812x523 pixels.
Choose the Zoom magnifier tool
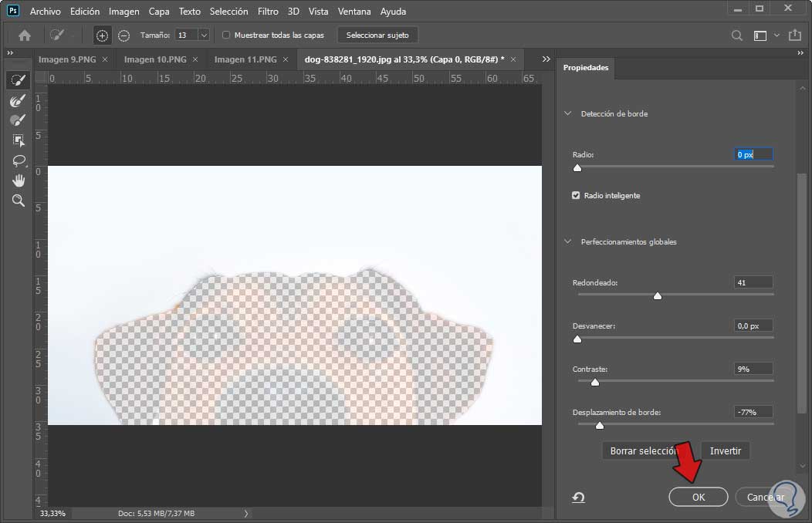[x=18, y=201]
